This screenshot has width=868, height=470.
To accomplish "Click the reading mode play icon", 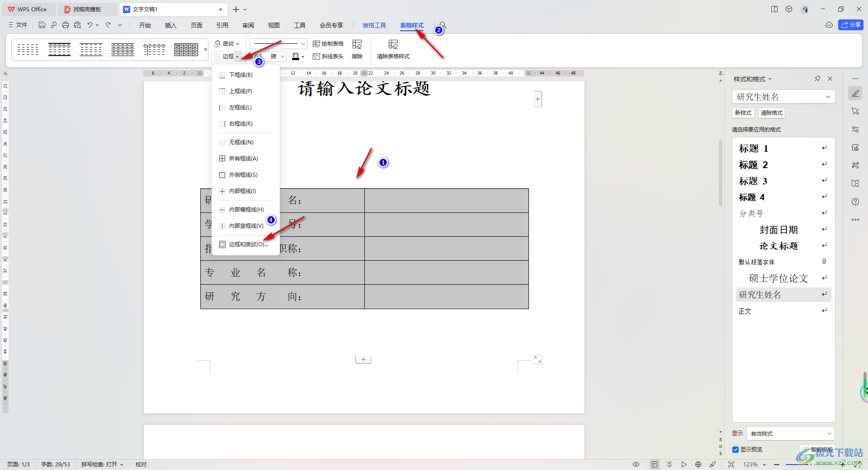I will [x=684, y=465].
